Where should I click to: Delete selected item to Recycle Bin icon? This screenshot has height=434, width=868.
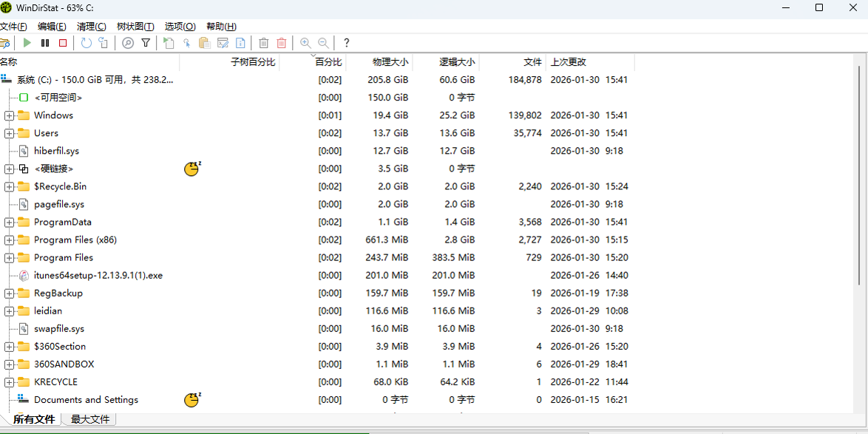(x=263, y=42)
